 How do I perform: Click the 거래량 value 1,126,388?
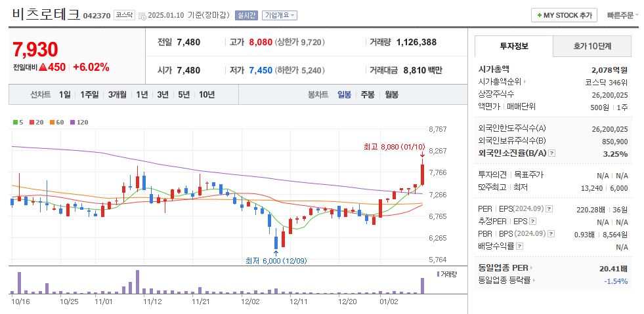[x=416, y=42]
